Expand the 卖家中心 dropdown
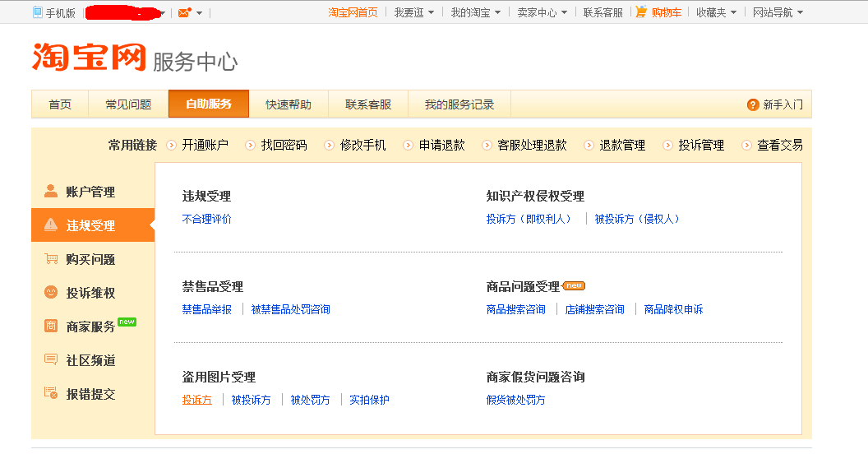The width and height of the screenshot is (868, 454). point(564,12)
